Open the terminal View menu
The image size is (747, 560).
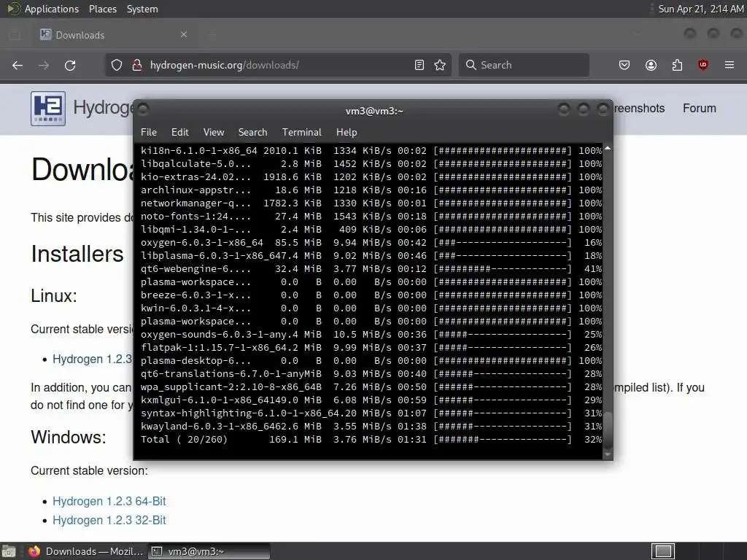coord(214,133)
